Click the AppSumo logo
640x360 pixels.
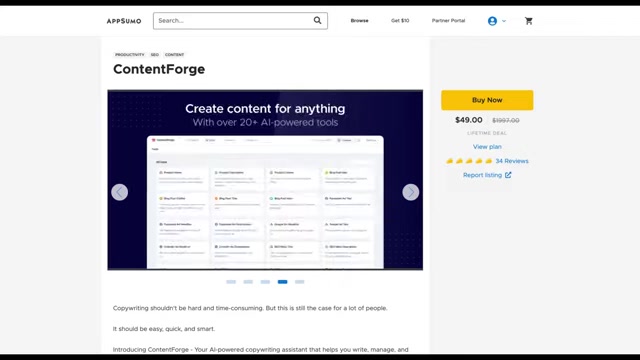click(124, 21)
